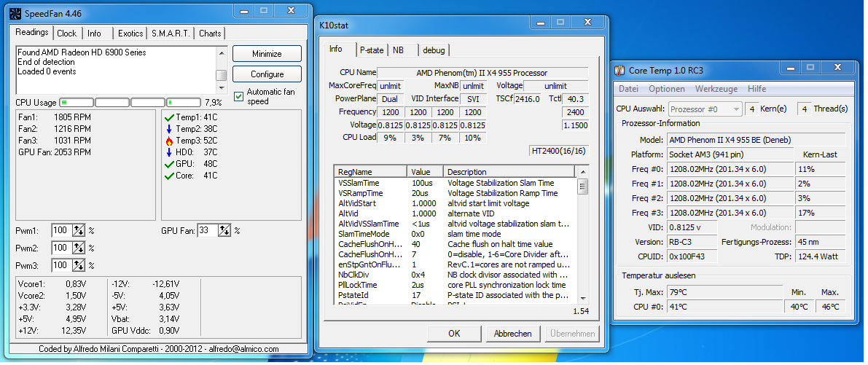Image resolution: width=868 pixels, height=365 pixels.
Task: Click the Description column header in K10stat
Action: (509, 172)
